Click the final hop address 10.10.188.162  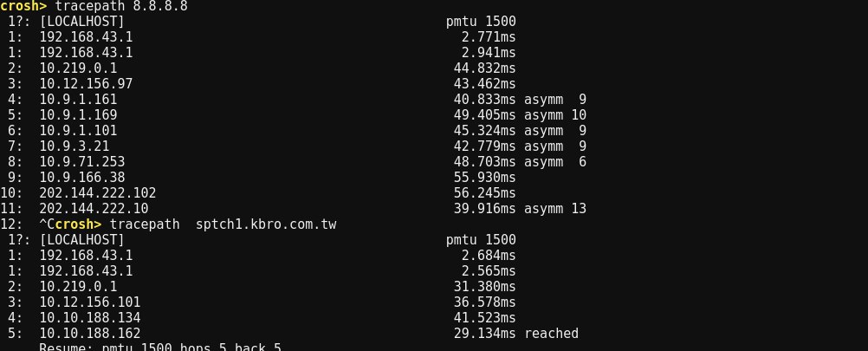[x=89, y=334]
